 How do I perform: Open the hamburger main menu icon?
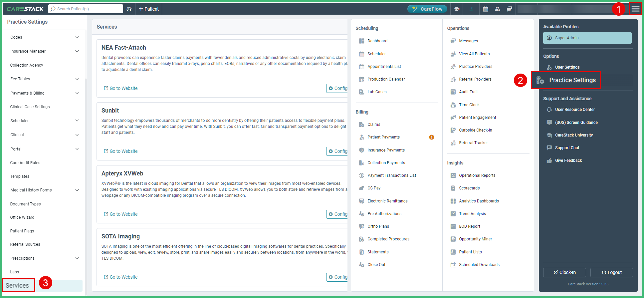pos(635,9)
